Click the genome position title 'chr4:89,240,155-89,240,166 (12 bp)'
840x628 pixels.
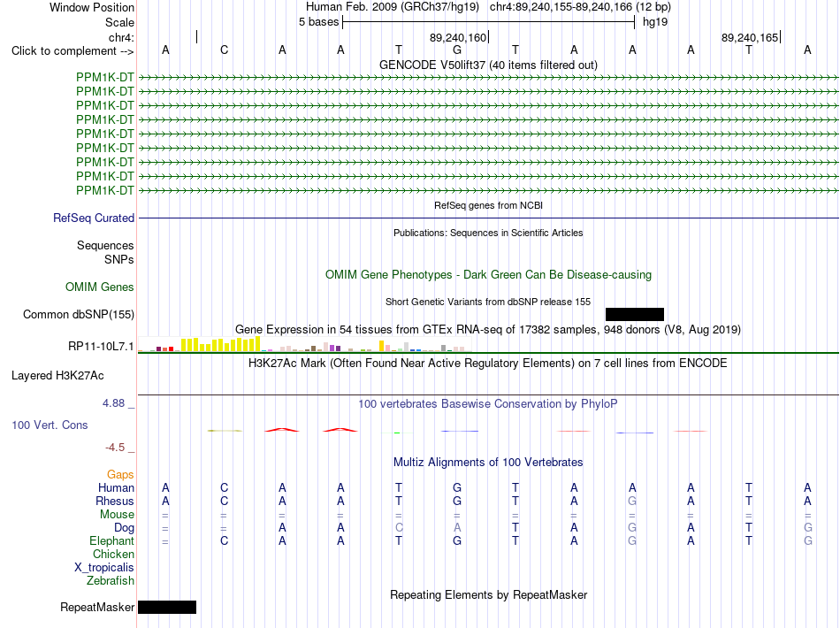click(x=580, y=7)
